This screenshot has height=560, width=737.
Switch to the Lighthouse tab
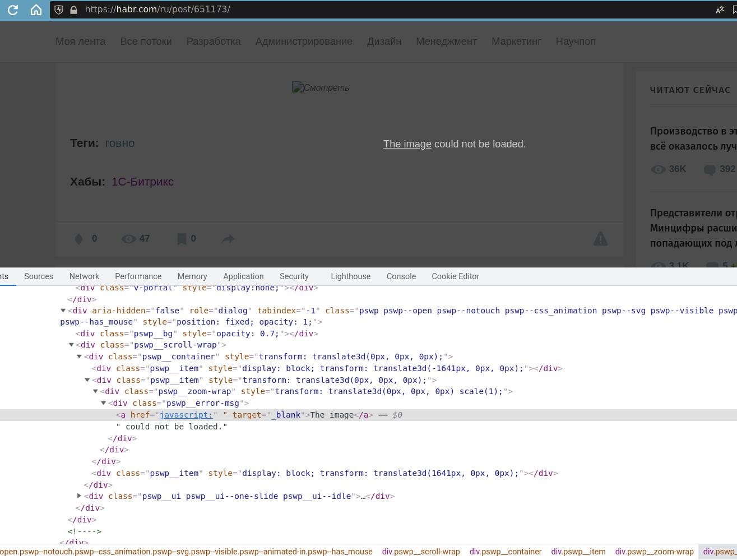pyautogui.click(x=351, y=276)
